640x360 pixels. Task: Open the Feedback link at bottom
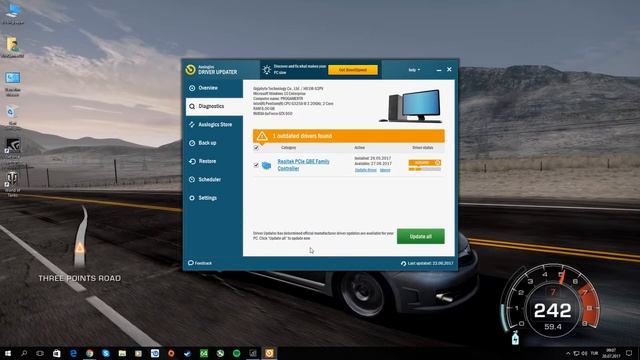[200, 263]
